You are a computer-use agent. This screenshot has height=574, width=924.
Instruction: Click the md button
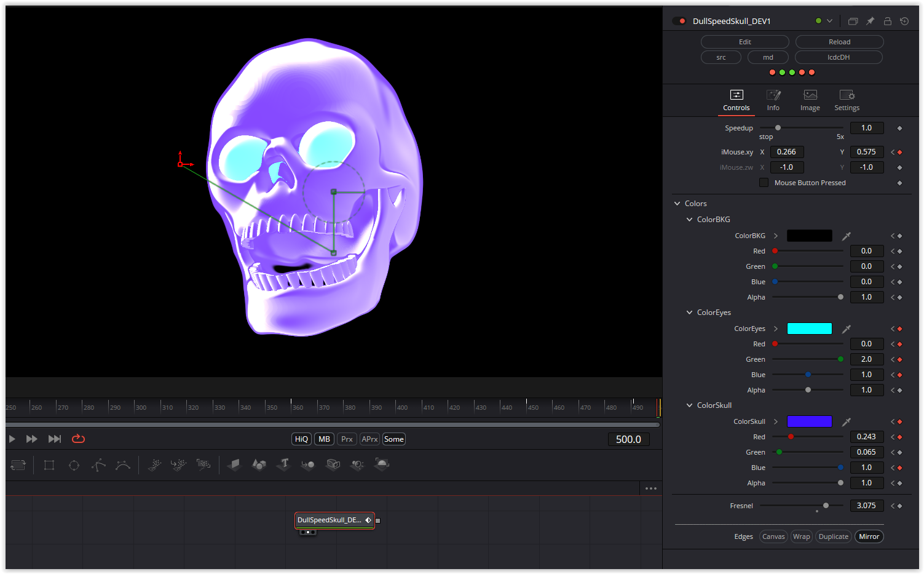click(768, 57)
